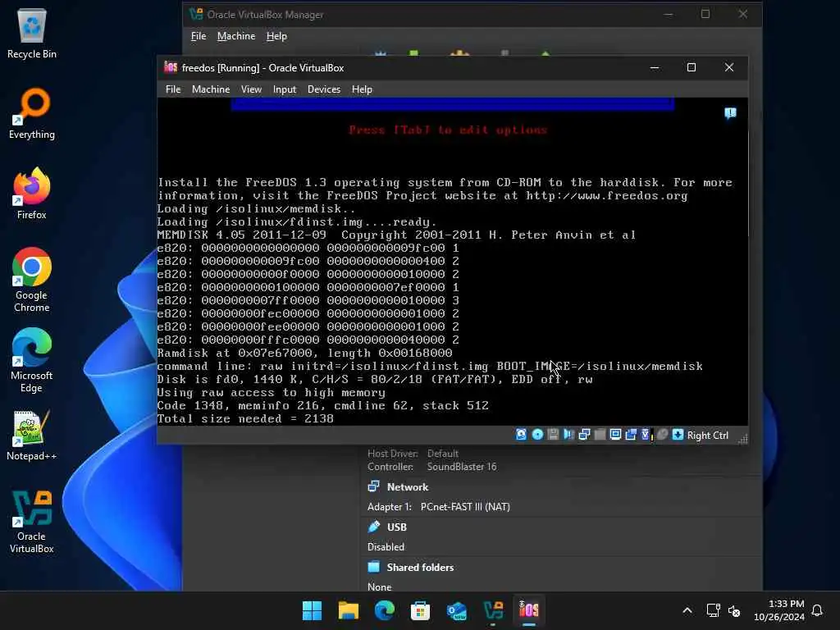840x630 pixels.
Task: Select the Firefox desktop shortcut
Action: tap(32, 194)
